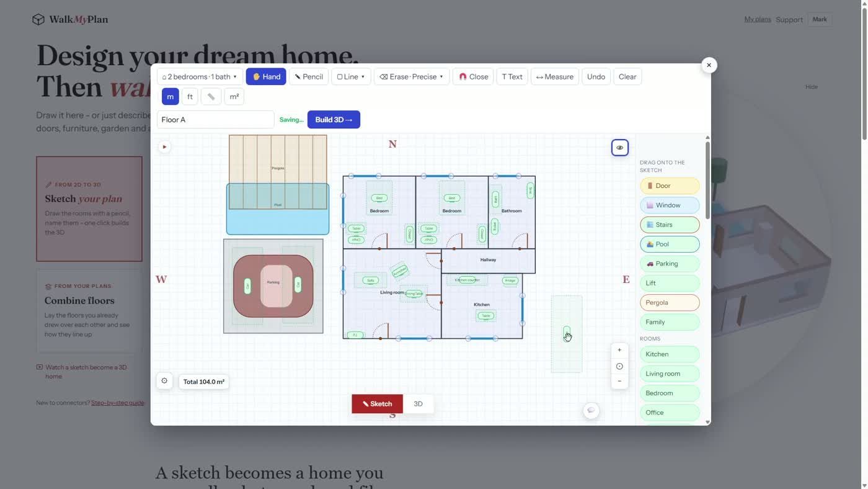Toggle the m² area display
868x489 pixels.
click(x=234, y=96)
